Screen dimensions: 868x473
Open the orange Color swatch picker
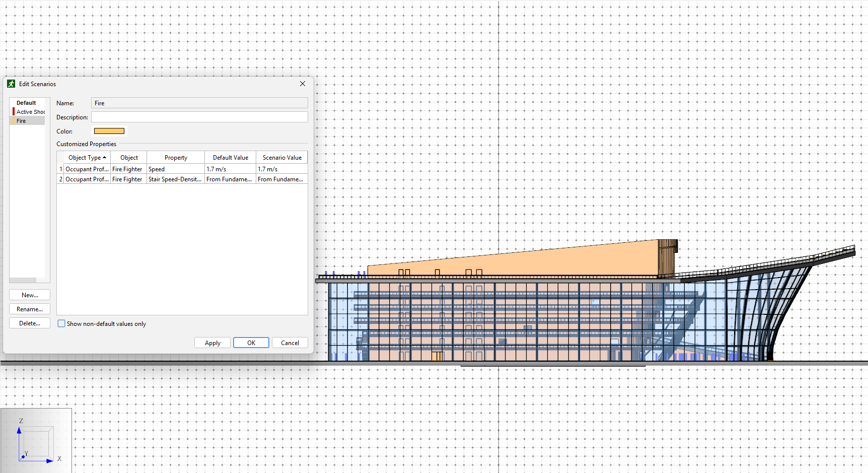pos(109,131)
